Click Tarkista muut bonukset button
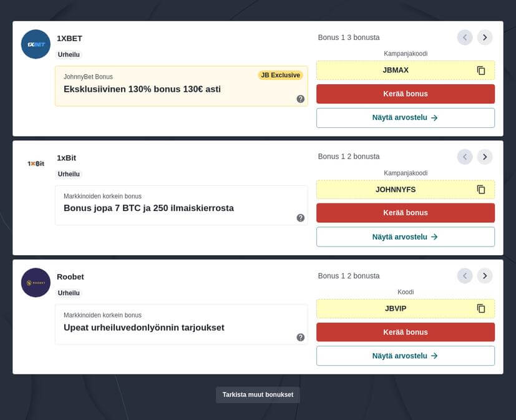The height and width of the screenshot is (420, 516). (258, 394)
